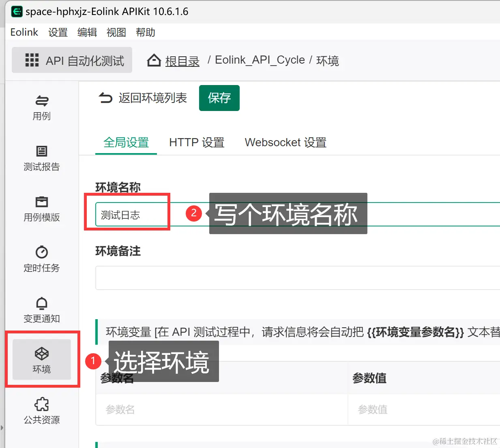Click the 参数值 placeholder field
Screen dimensions: 500x448
(x=424, y=410)
